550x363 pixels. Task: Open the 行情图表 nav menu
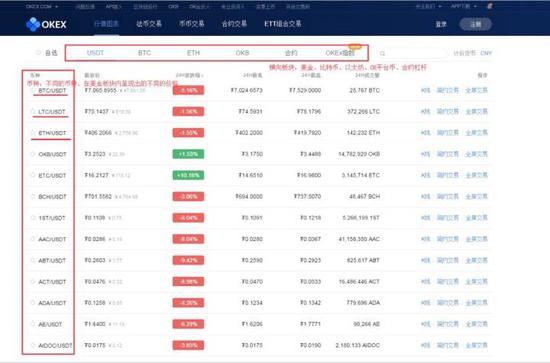pos(106,24)
